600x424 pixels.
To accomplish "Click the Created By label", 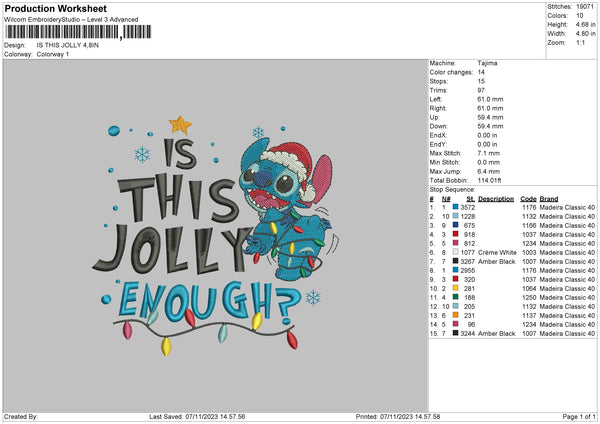I will 21,416.
